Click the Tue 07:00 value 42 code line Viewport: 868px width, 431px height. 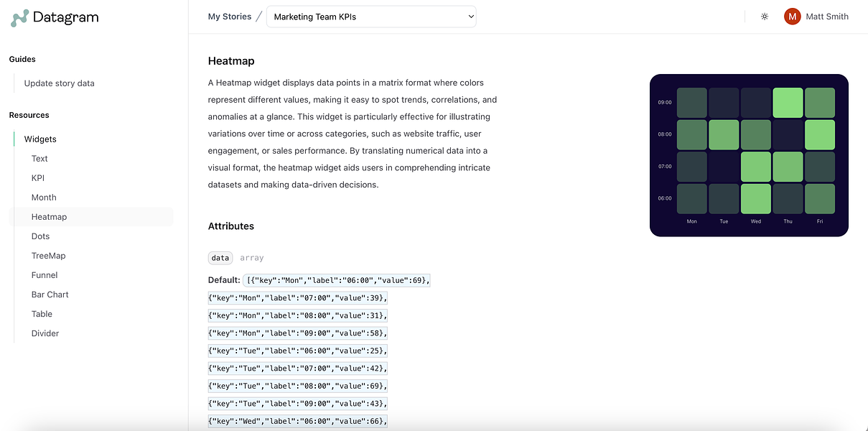point(298,369)
